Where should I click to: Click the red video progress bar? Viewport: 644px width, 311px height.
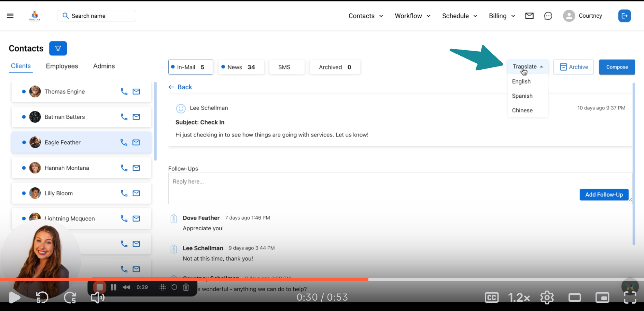[208, 279]
